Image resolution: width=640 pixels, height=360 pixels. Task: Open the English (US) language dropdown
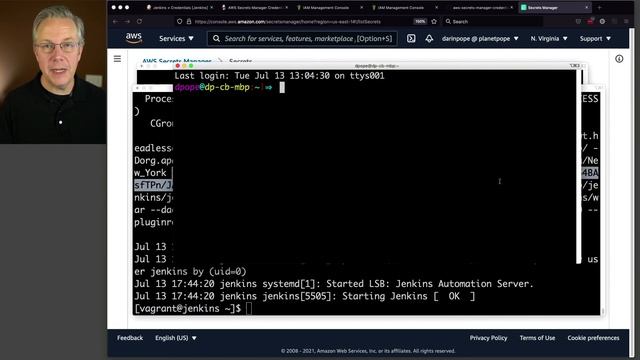pos(176,338)
